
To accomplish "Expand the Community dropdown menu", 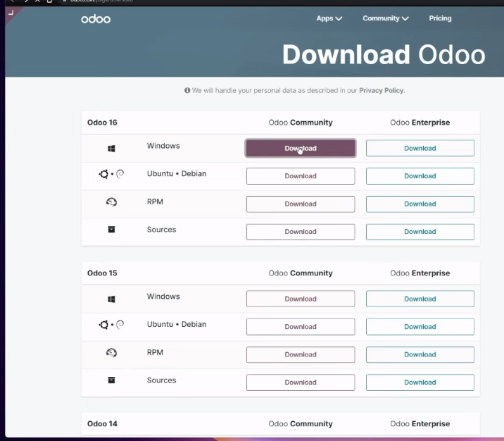I will (386, 18).
